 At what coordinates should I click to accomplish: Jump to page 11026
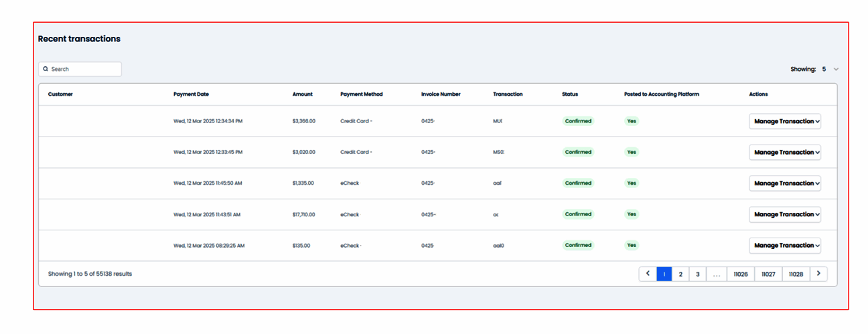click(741, 274)
